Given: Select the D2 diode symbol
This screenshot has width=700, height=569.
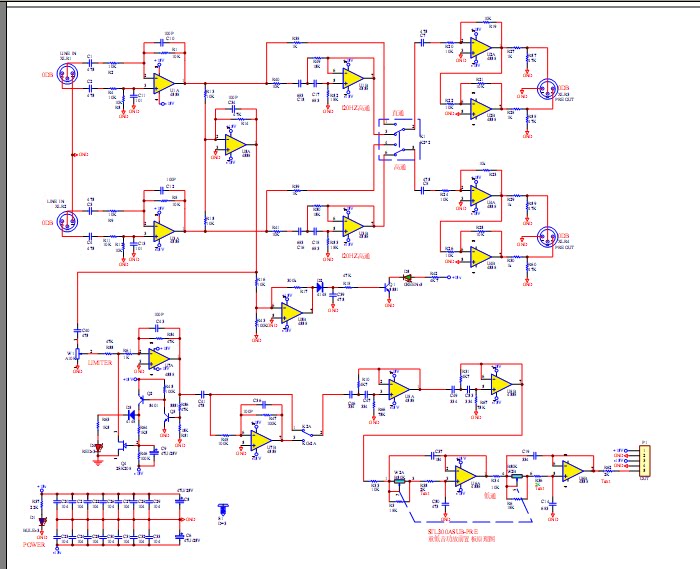Looking at the screenshot, I should coord(320,287).
